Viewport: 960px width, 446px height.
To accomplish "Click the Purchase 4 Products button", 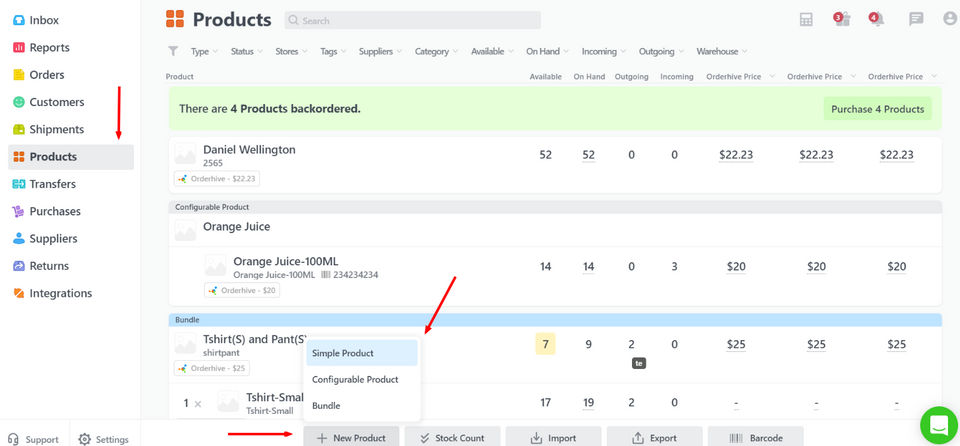I will [x=877, y=109].
